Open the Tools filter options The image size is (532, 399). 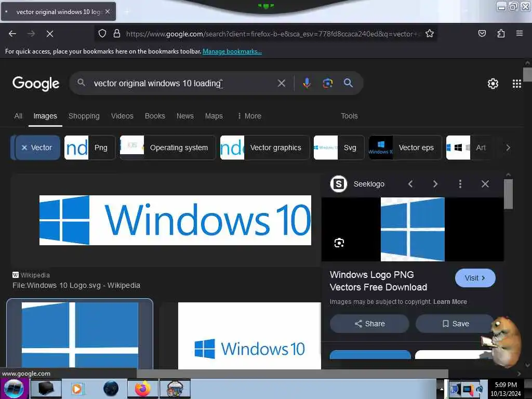(x=349, y=116)
